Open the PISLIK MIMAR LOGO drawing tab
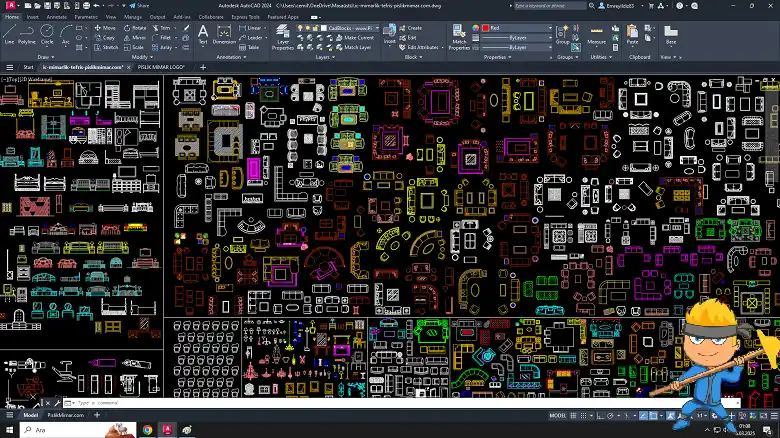Screen dimensions: 780x438 [x=160, y=67]
